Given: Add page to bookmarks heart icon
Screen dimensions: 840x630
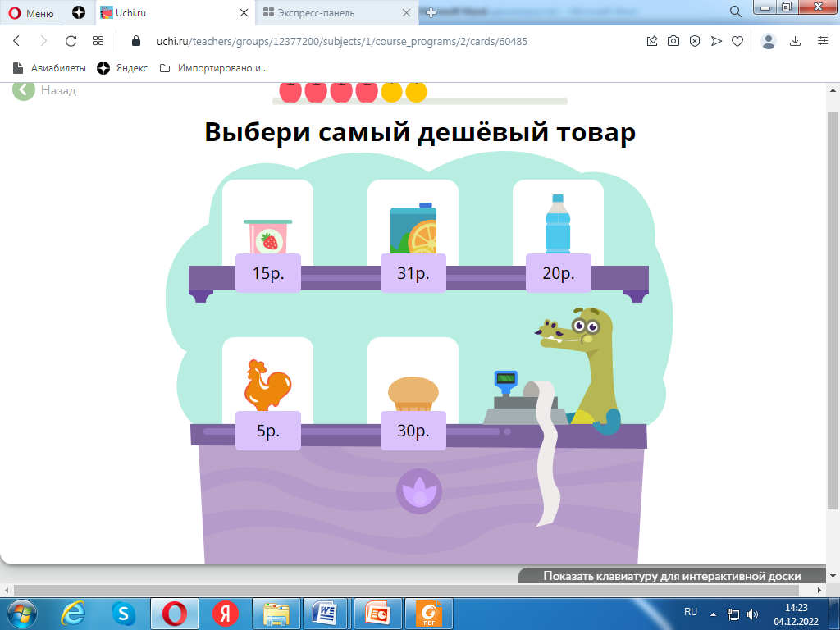Looking at the screenshot, I should pyautogui.click(x=737, y=41).
